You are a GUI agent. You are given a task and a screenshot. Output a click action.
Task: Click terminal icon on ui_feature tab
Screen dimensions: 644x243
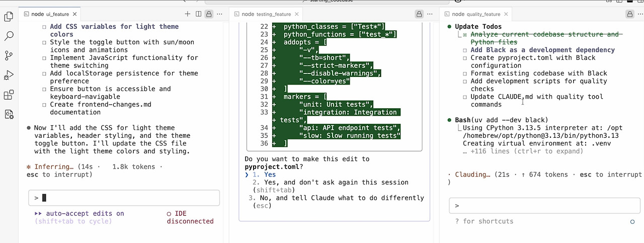point(26,14)
